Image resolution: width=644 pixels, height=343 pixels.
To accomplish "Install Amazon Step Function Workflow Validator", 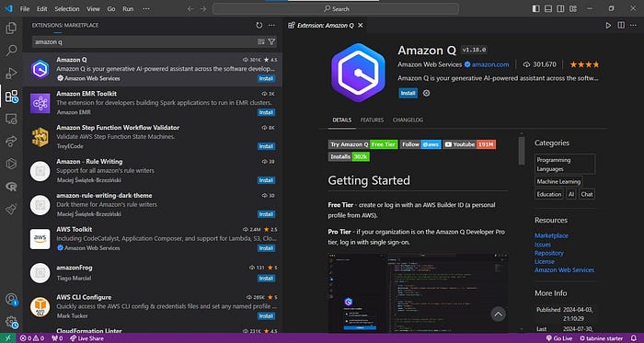I will [x=266, y=146].
